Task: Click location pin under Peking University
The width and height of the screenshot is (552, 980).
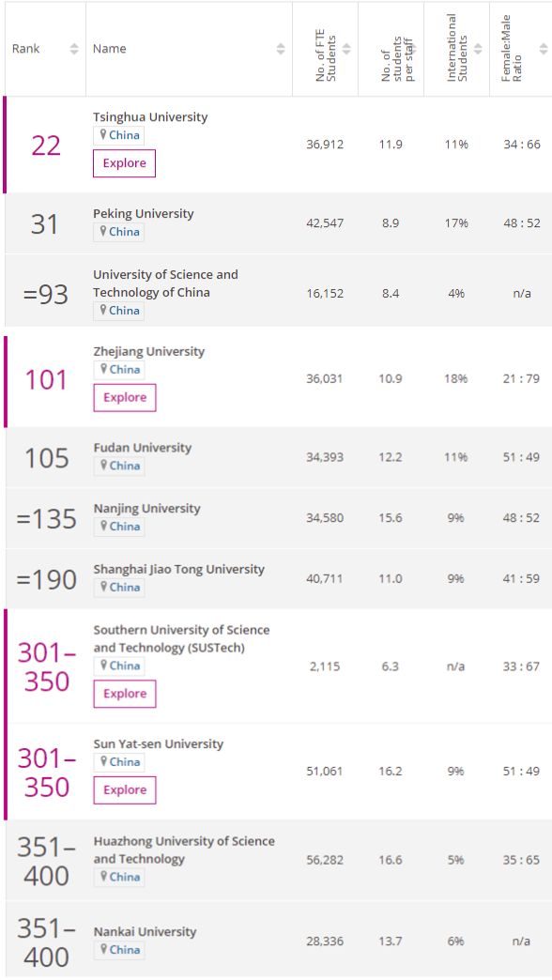Action: click(103, 231)
